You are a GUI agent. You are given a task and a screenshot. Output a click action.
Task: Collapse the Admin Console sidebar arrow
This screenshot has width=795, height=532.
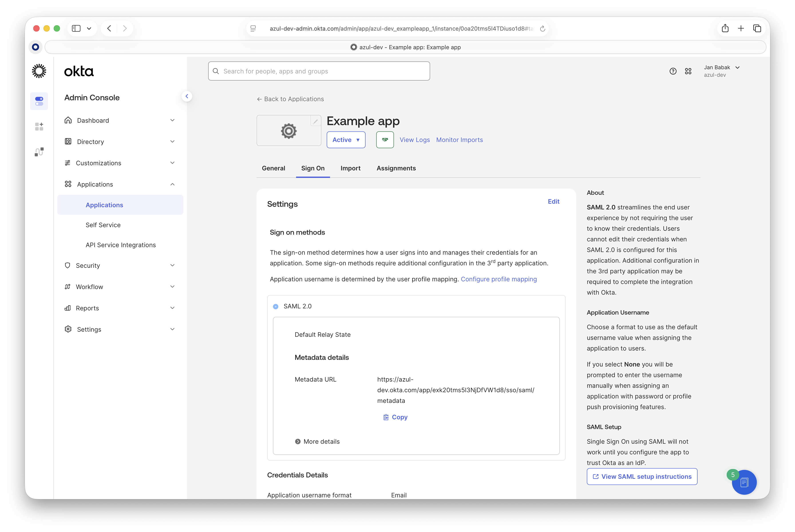tap(187, 96)
